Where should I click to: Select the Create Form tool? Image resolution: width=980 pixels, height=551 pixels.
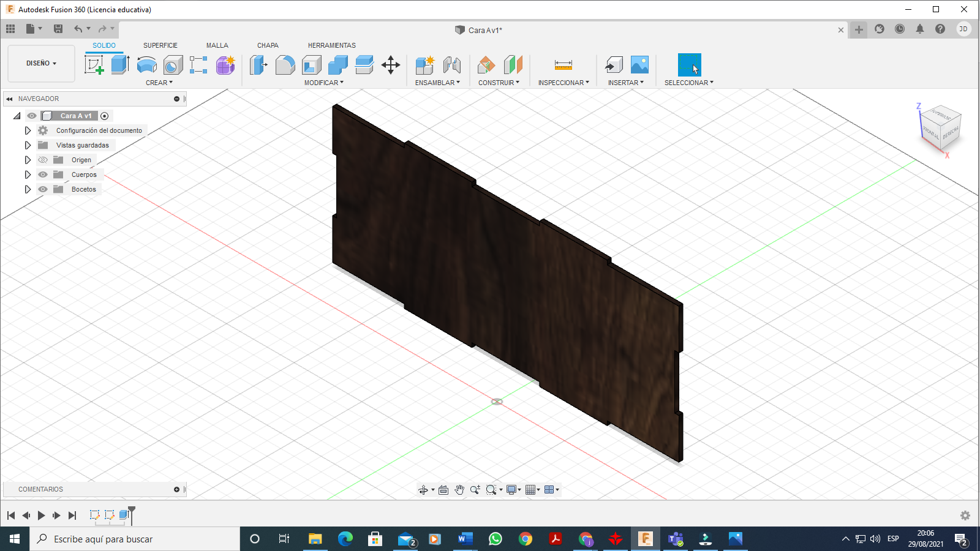coord(225,64)
